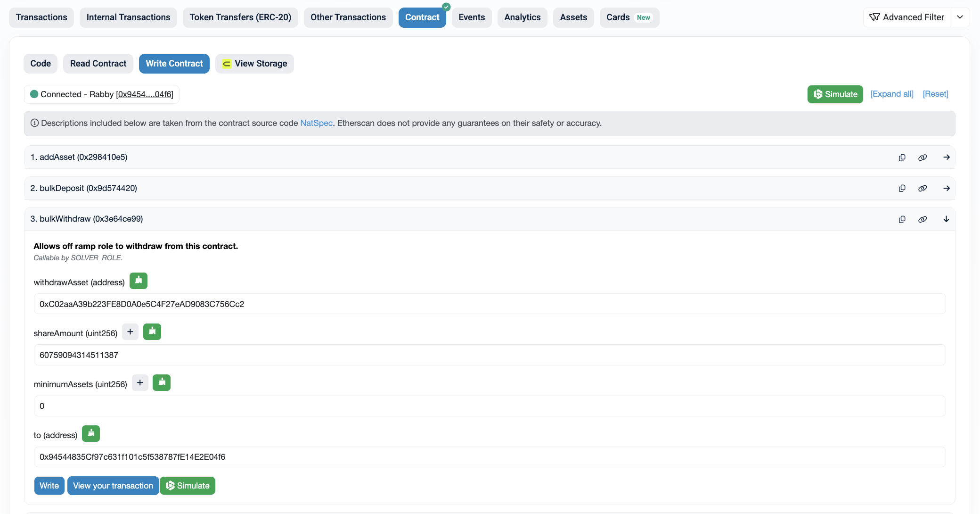Click green icon next to shareAmount label
Viewport: 980px width, 514px height.
click(x=152, y=332)
